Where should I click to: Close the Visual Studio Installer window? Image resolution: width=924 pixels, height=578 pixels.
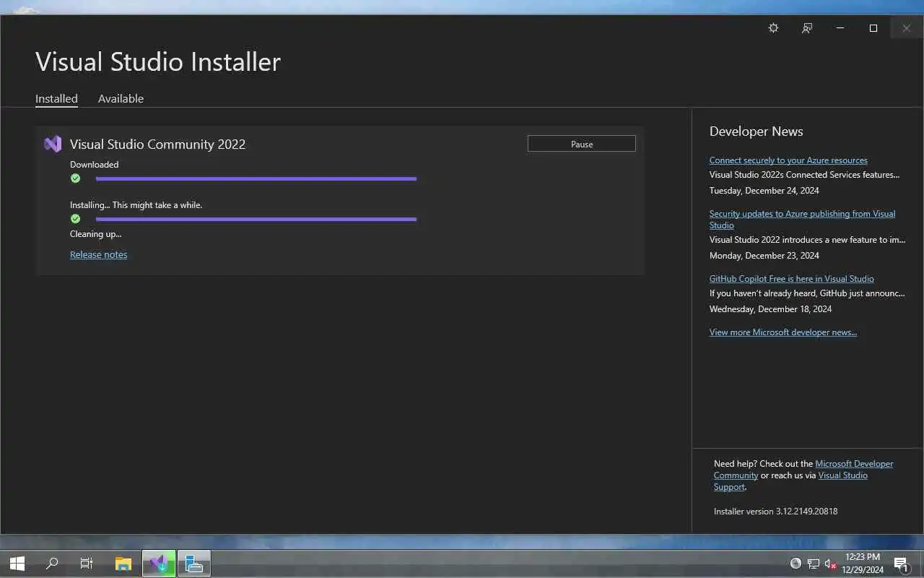click(907, 28)
